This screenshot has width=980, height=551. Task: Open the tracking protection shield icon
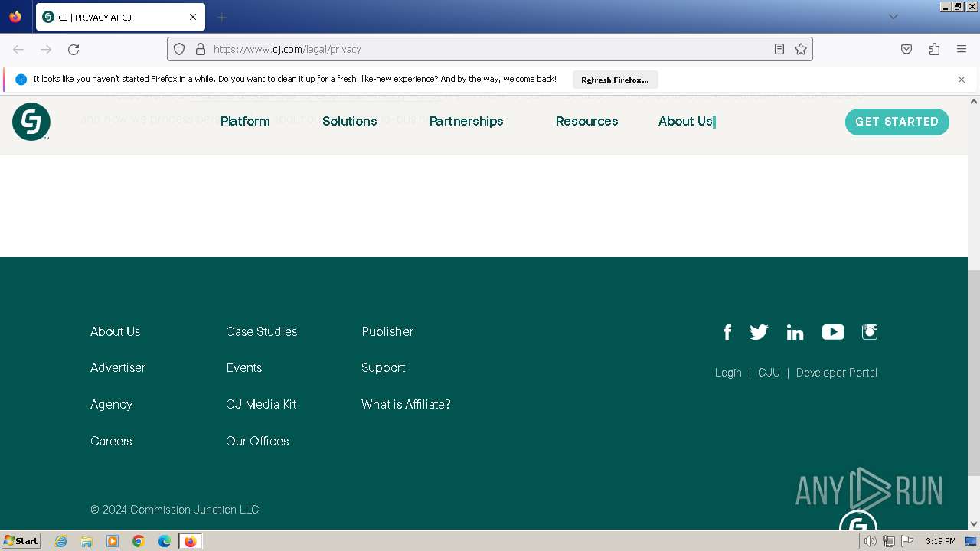[179, 49]
